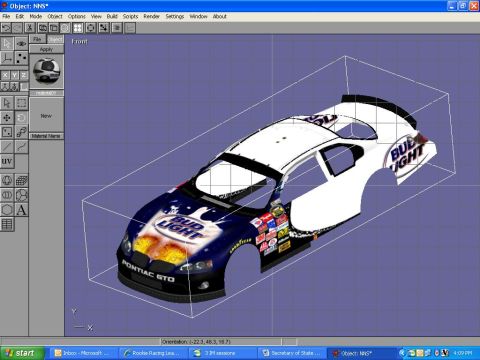Screen dimensions: 480x360
Task: Click the Copy icon in the top toolbar
Action: pos(43,28)
